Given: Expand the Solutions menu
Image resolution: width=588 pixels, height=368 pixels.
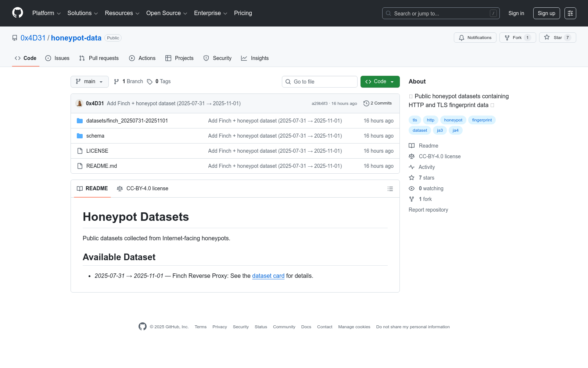Looking at the screenshot, I should 83,13.
